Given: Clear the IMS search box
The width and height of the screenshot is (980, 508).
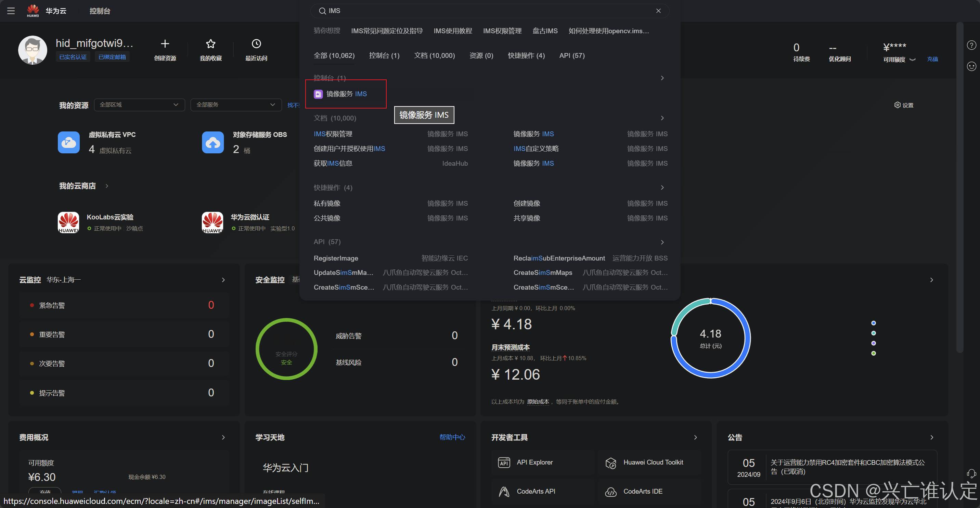Looking at the screenshot, I should [658, 11].
